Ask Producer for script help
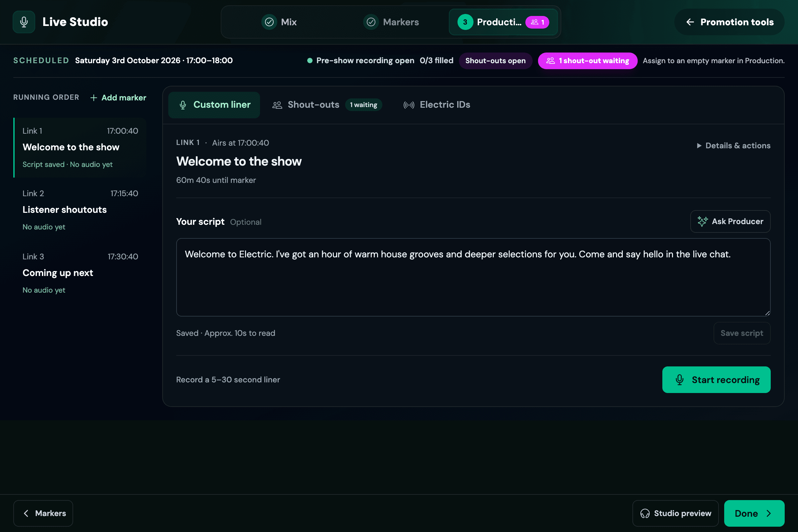The image size is (798, 532). point(730,221)
